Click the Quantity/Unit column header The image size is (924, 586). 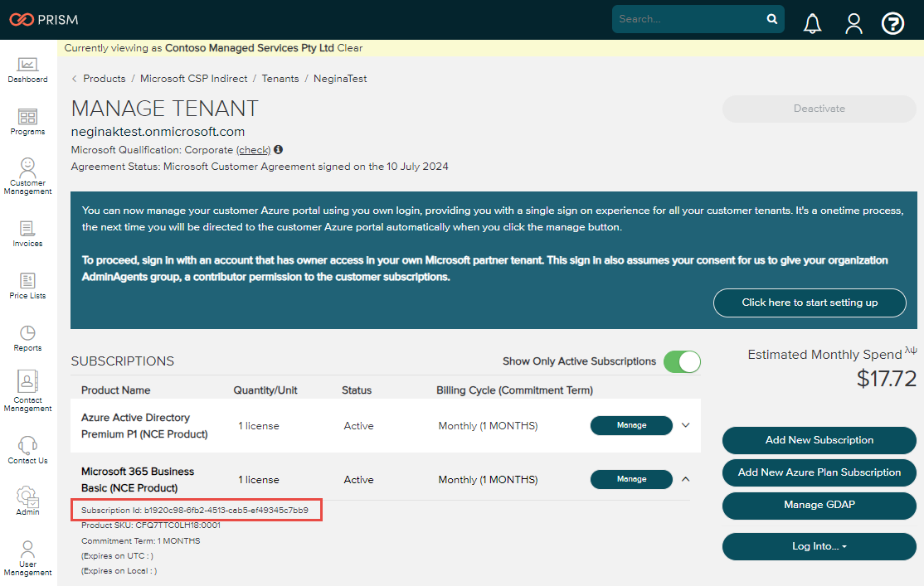click(265, 390)
